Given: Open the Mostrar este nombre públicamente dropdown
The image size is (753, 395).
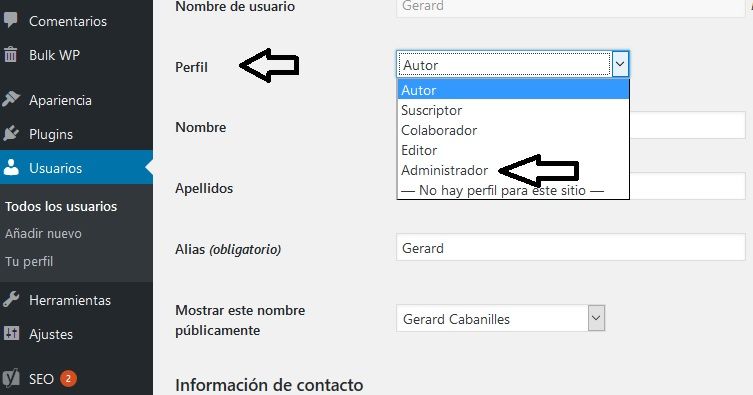Looking at the screenshot, I should [500, 318].
